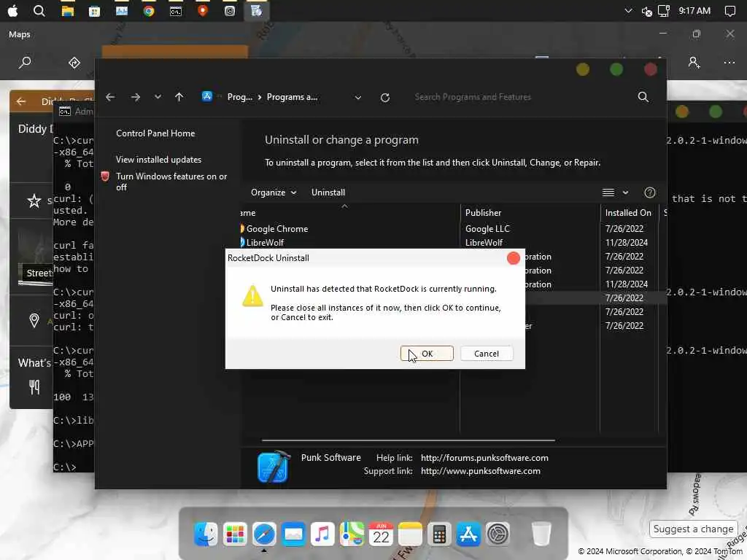Go forward in Programs and Features

pyautogui.click(x=136, y=97)
